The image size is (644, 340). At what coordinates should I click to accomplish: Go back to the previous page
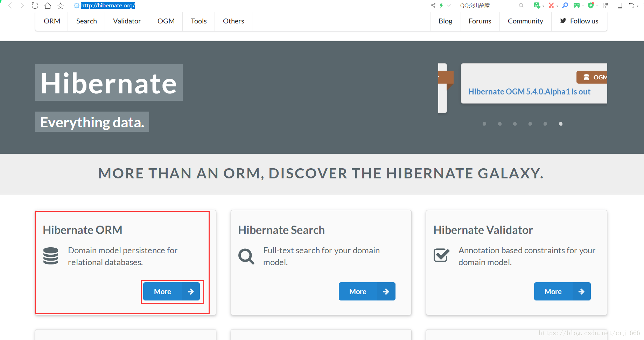pos(10,6)
